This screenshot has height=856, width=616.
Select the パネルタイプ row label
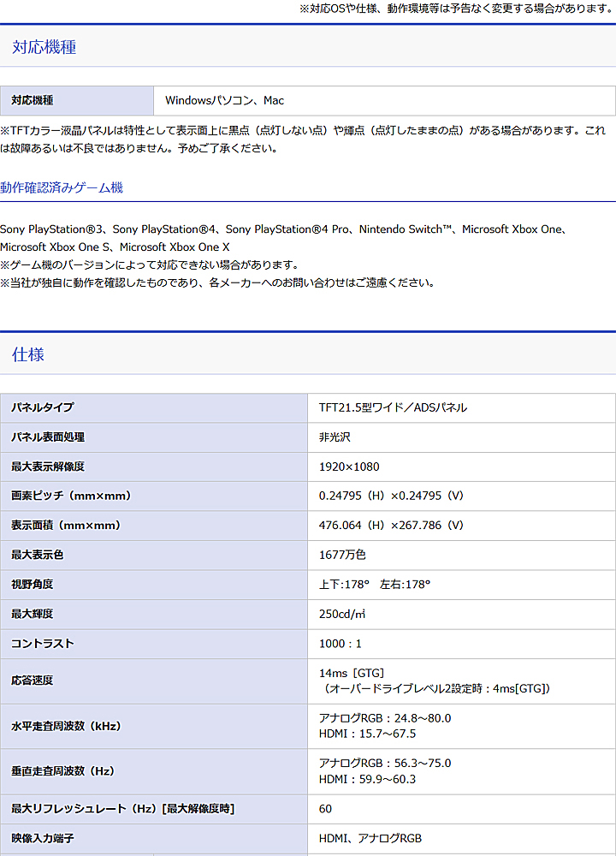154,407
